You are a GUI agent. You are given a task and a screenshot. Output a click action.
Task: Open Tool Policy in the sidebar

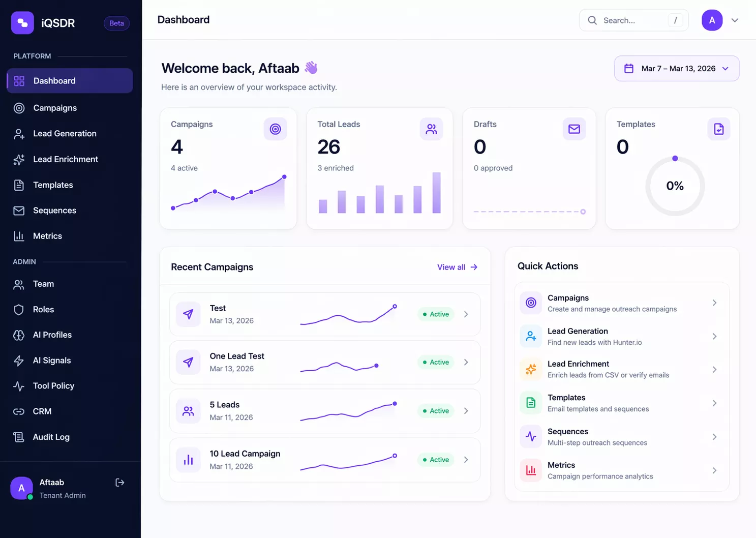click(70, 385)
